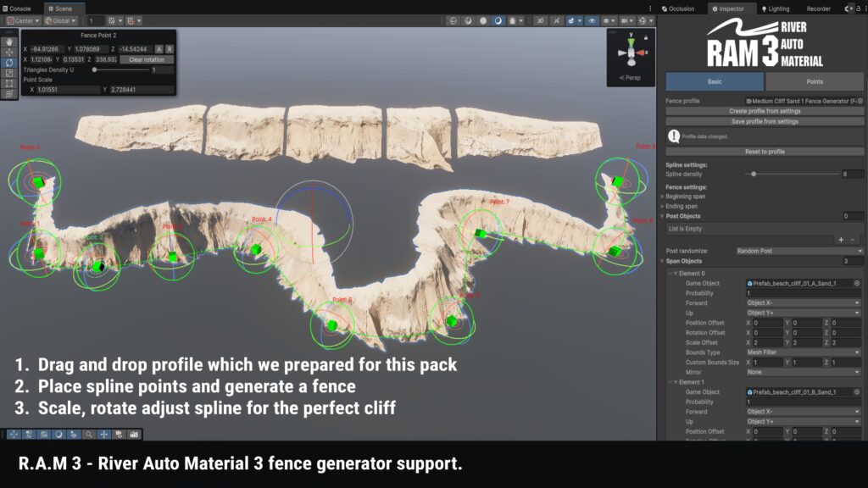Image resolution: width=868 pixels, height=488 pixels.
Task: Open the Post randomize dropdown
Action: 798,252
